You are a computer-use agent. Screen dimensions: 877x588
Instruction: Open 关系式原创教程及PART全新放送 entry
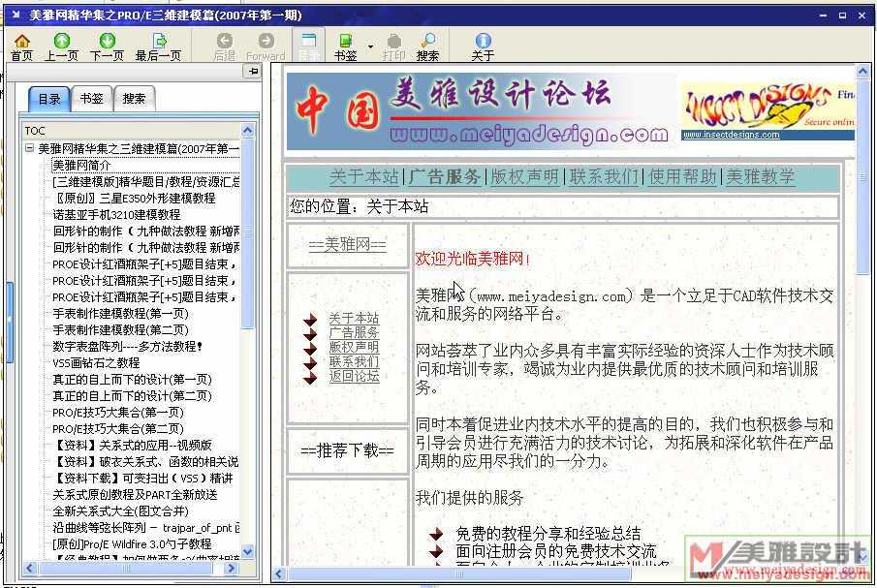[135, 495]
